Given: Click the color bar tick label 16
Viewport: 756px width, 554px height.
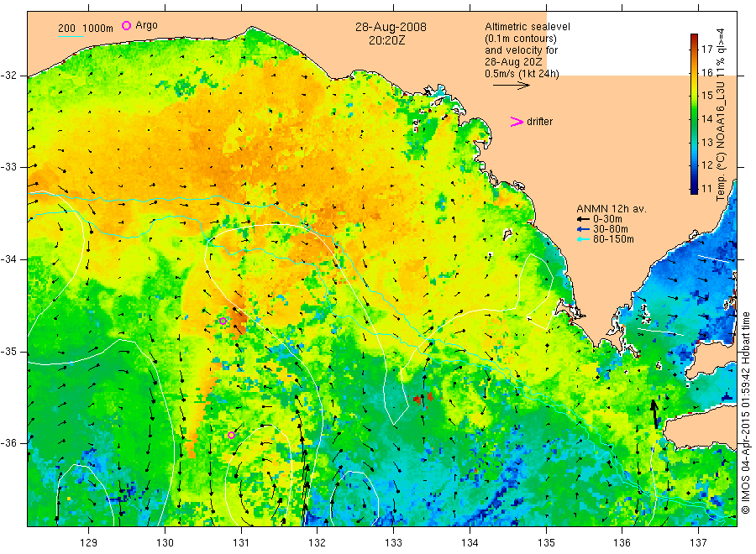Looking at the screenshot, I should click(706, 73).
